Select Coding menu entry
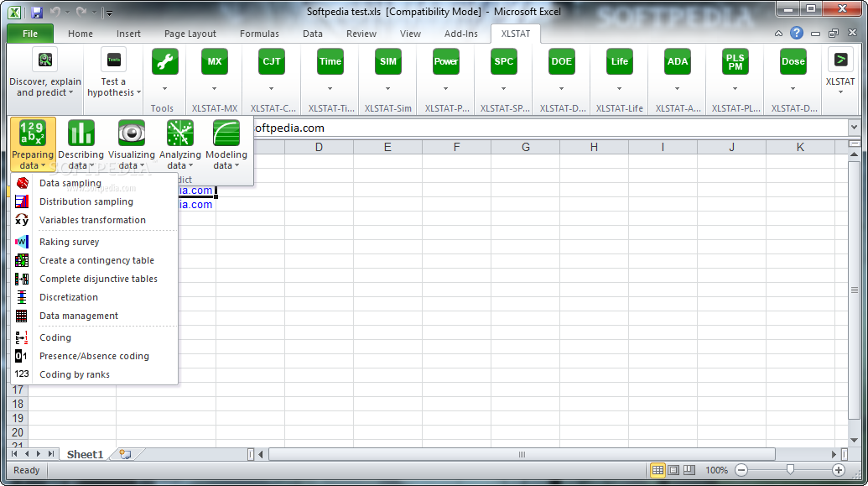The width and height of the screenshot is (868, 486). (x=95, y=337)
